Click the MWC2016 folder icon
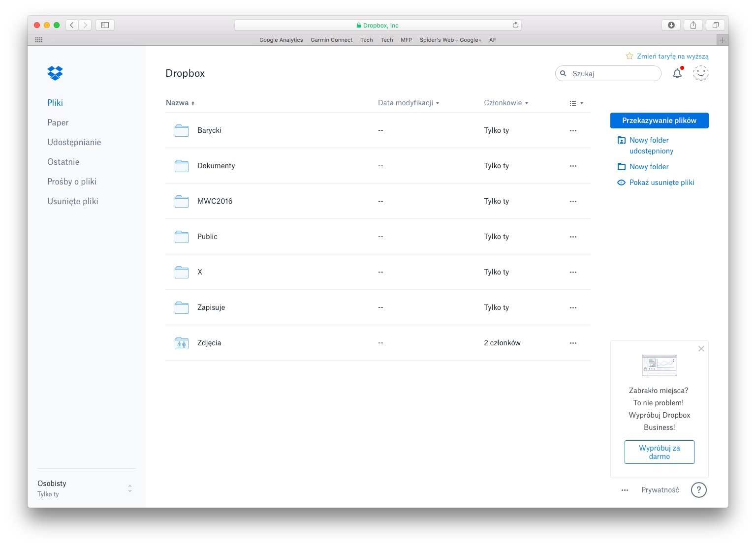The image size is (756, 547). click(182, 201)
